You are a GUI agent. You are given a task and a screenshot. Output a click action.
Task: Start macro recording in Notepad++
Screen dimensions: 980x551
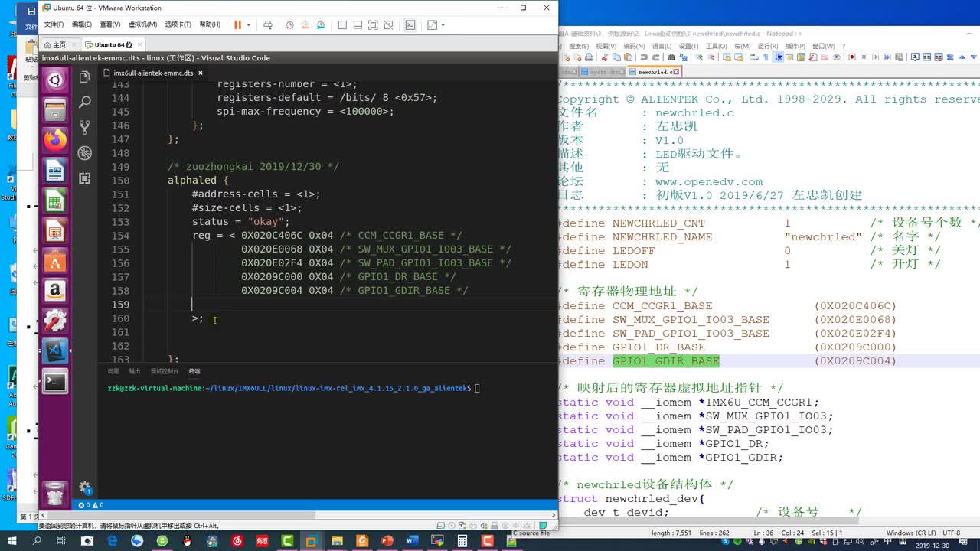(852, 57)
